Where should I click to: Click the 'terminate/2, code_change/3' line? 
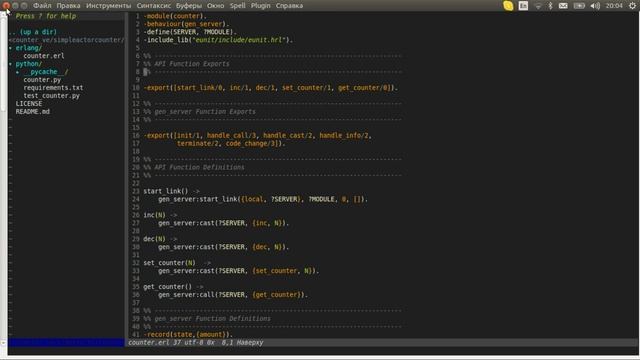coord(231,143)
